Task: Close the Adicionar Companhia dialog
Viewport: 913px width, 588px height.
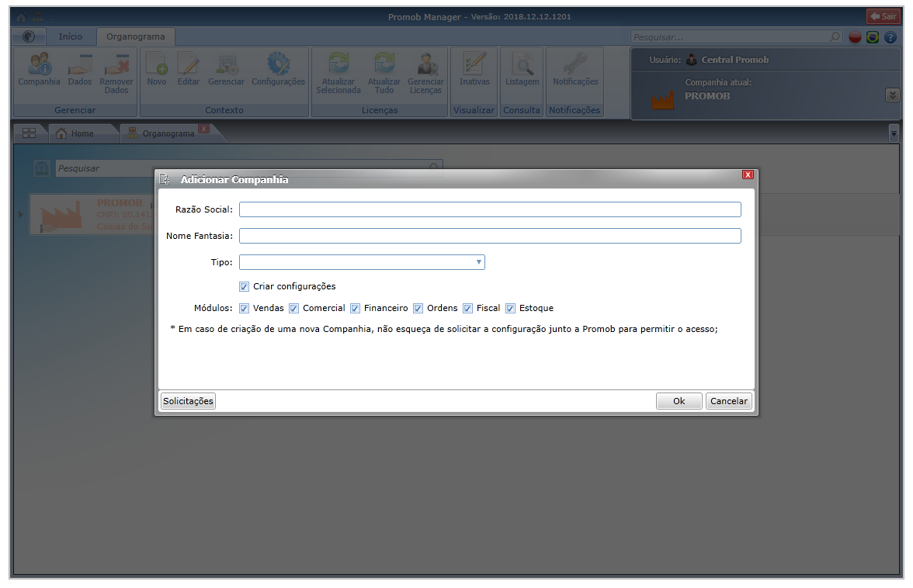Action: [748, 175]
